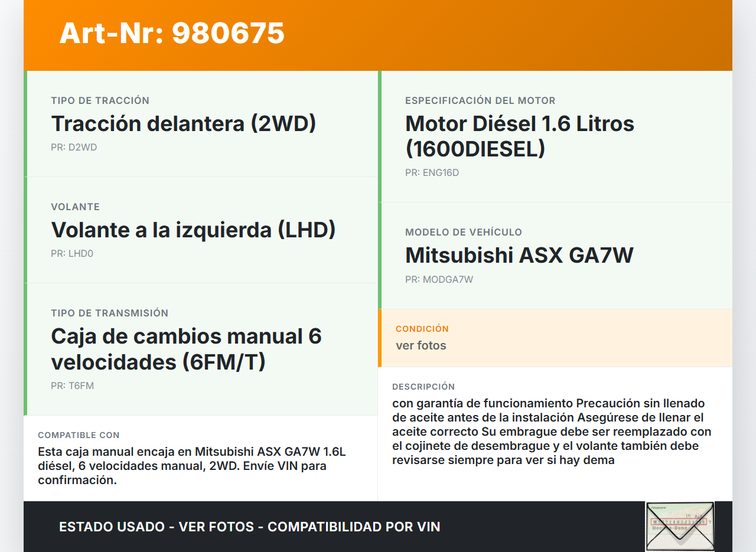Select 'Caja de cambios manual 6 velocidades' text
Image resolution: width=756 pixels, height=552 pixels.
[x=186, y=348]
